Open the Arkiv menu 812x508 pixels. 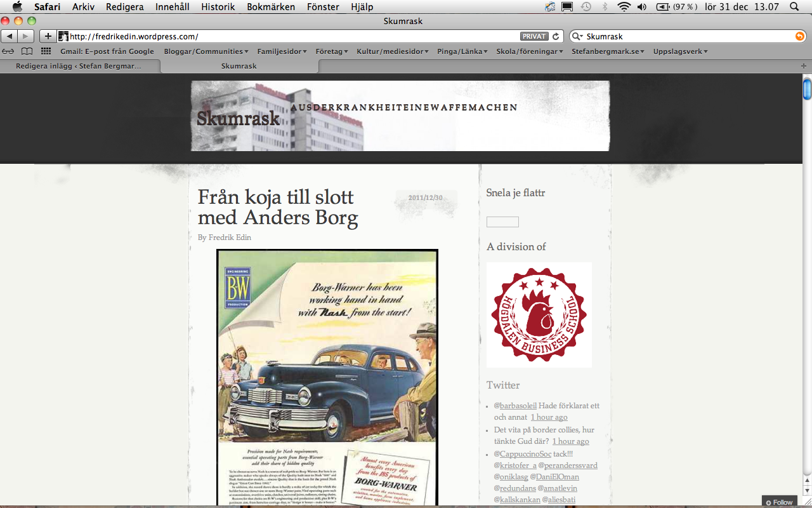(x=84, y=7)
